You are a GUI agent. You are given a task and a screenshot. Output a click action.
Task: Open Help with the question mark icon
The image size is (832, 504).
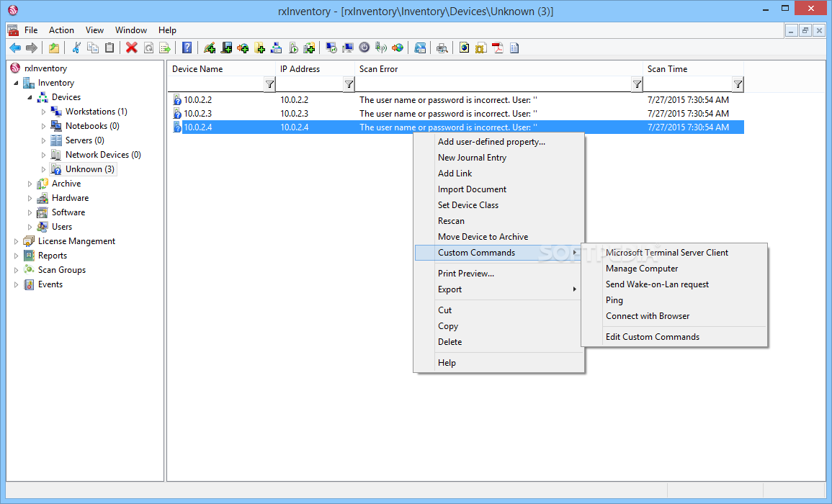click(187, 48)
